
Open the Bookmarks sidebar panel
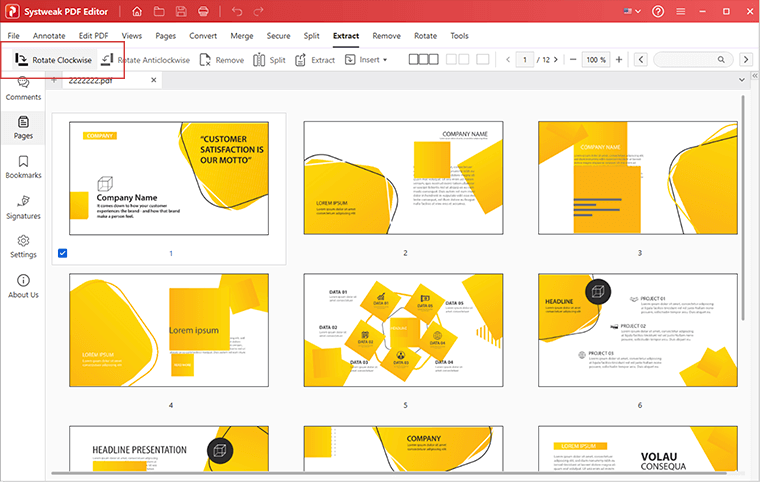(x=23, y=167)
